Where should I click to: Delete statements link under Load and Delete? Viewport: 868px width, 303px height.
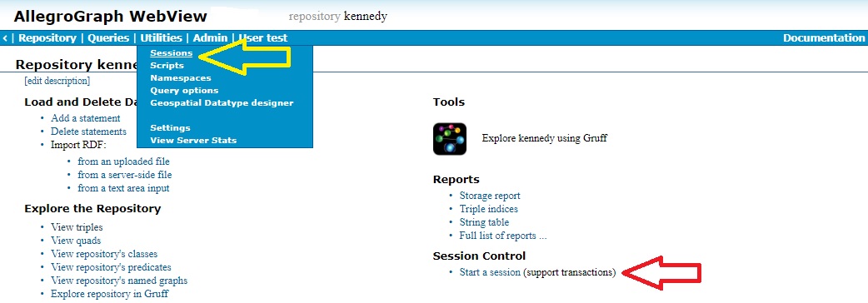88,132
